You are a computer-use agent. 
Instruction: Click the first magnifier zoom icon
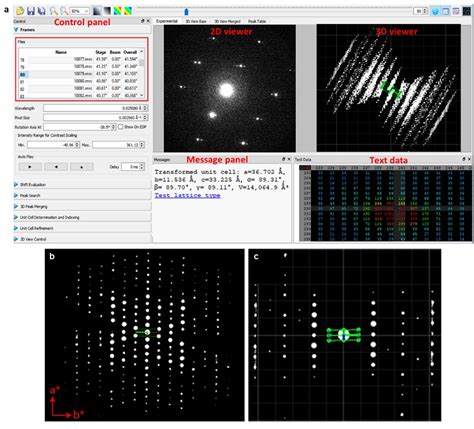[53, 11]
